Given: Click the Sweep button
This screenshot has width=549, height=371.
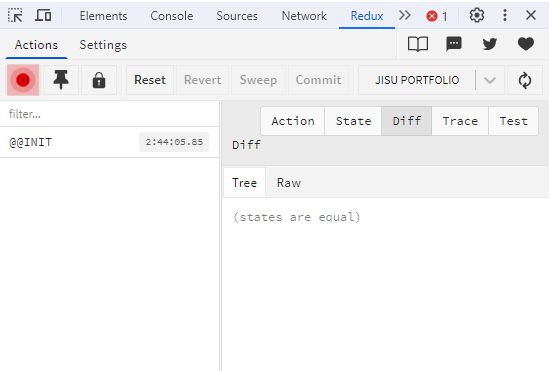Looking at the screenshot, I should 258,80.
